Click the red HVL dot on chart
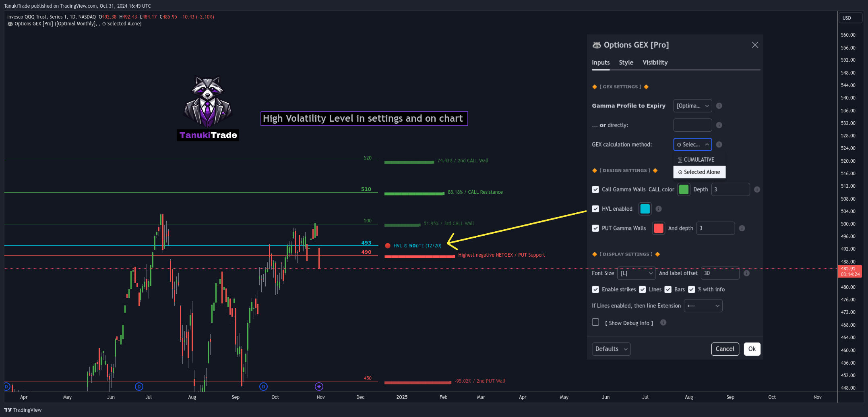868x417 pixels. 388,246
